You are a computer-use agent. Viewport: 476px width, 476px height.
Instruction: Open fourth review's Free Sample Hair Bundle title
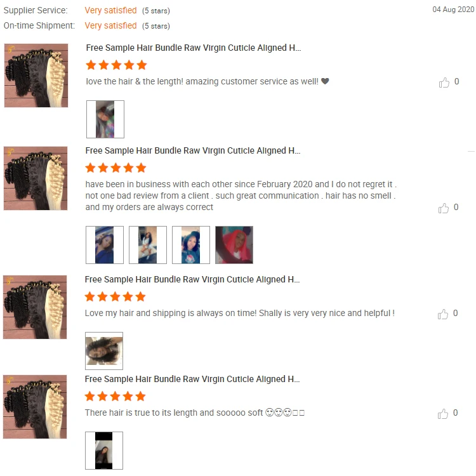pyautogui.click(x=192, y=379)
